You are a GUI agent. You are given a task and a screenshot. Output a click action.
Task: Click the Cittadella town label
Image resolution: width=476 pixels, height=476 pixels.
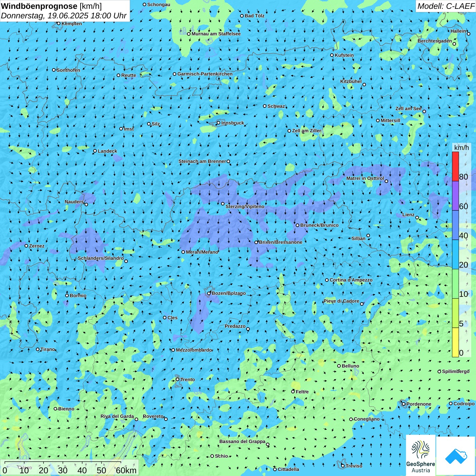coord(288,469)
